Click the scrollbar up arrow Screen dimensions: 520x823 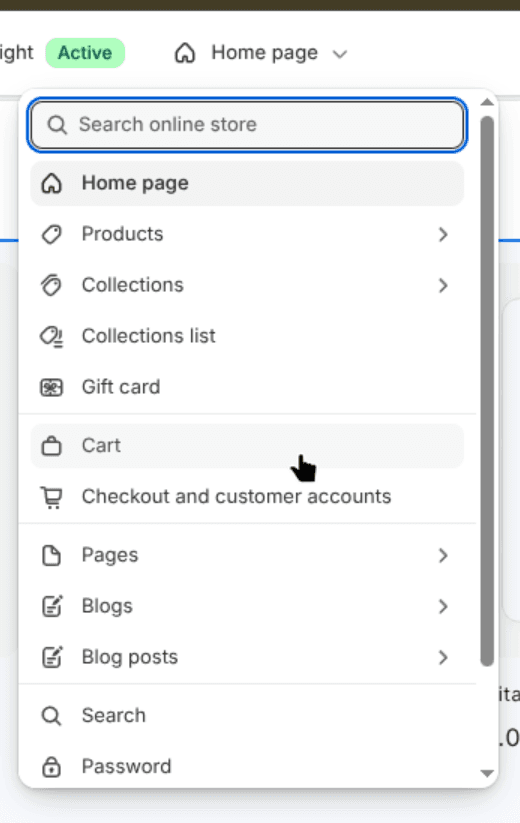[487, 102]
